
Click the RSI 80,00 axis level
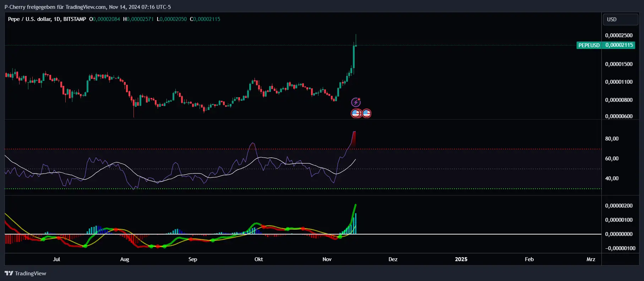612,139
